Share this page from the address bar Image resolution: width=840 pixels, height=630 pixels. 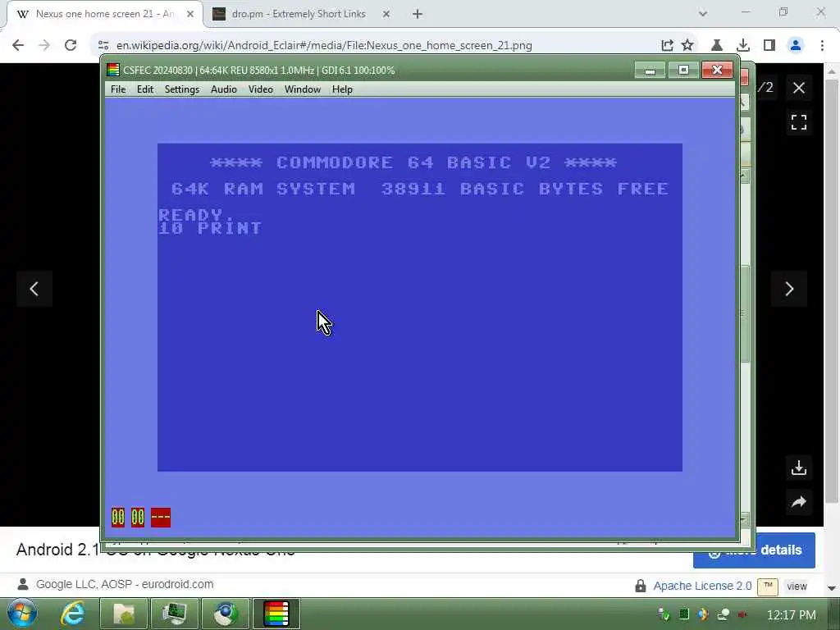(x=667, y=45)
